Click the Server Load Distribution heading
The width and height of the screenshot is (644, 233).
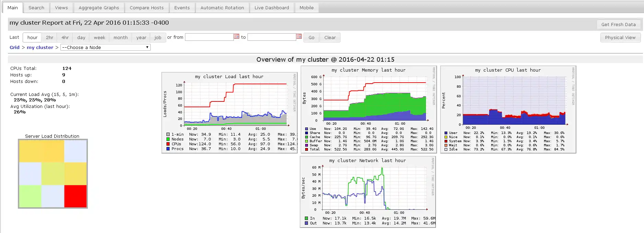[52, 136]
